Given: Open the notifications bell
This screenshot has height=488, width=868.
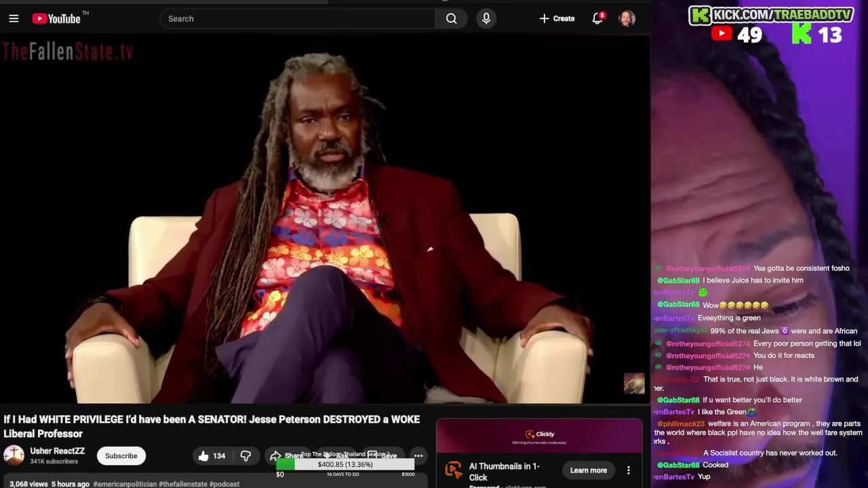Looking at the screenshot, I should click(x=597, y=19).
